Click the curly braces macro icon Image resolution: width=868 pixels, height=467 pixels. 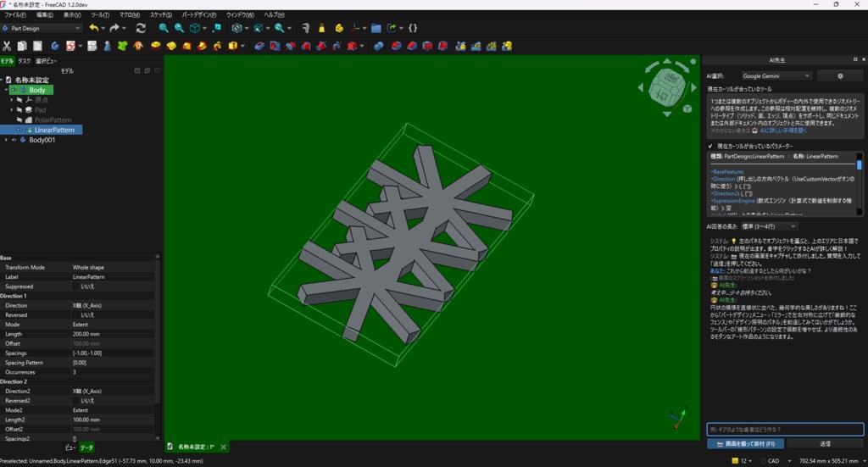click(413, 28)
